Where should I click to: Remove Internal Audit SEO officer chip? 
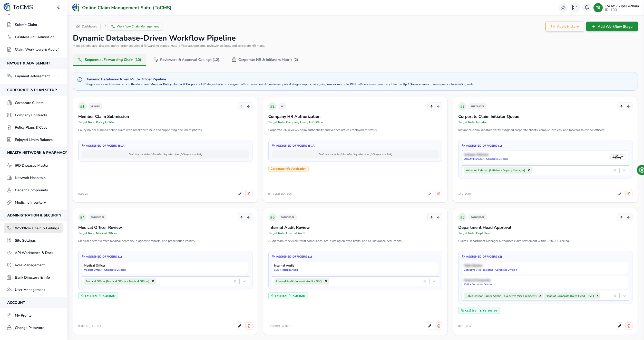[x=326, y=281]
